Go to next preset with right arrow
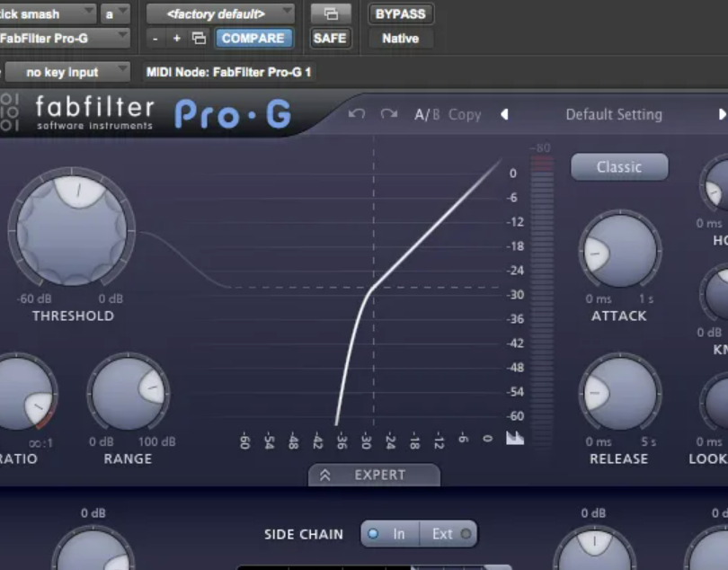This screenshot has height=570, width=728. [722, 114]
